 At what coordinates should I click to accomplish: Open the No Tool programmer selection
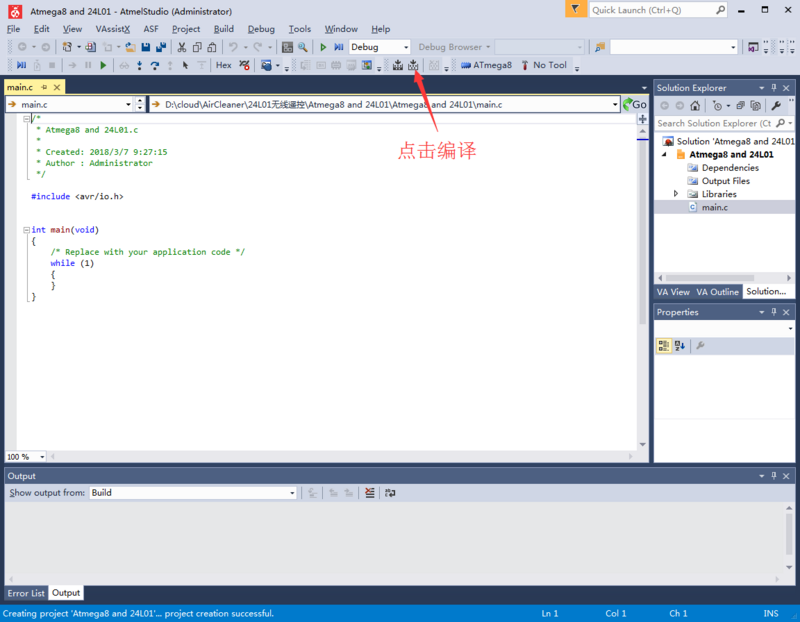click(543, 65)
